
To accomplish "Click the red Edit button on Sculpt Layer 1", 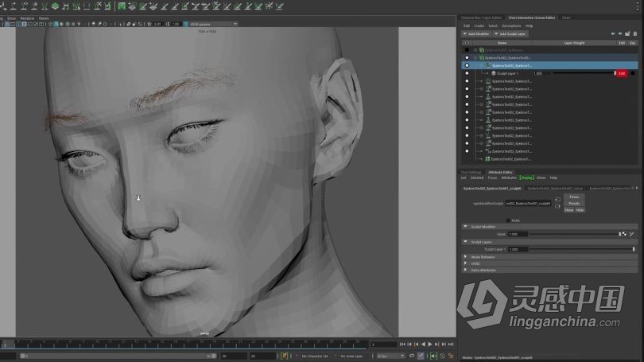I will coord(622,73).
